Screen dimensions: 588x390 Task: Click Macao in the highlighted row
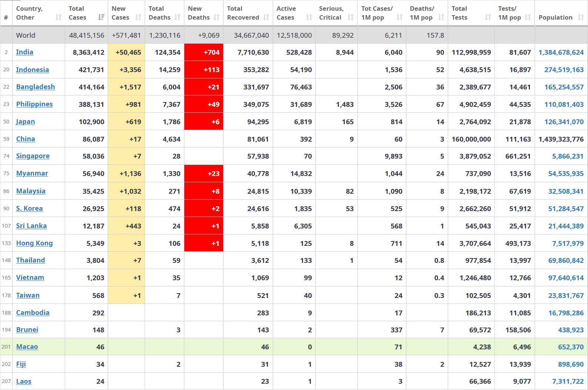point(27,347)
